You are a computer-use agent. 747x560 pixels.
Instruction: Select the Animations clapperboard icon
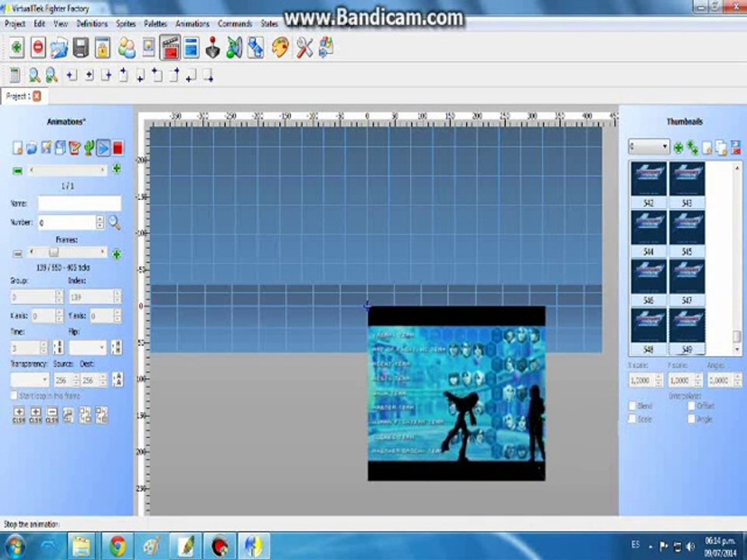pos(170,48)
